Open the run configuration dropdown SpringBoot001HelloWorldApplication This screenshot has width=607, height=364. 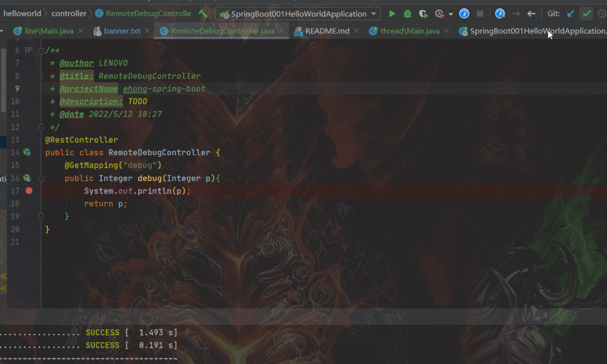tap(298, 14)
